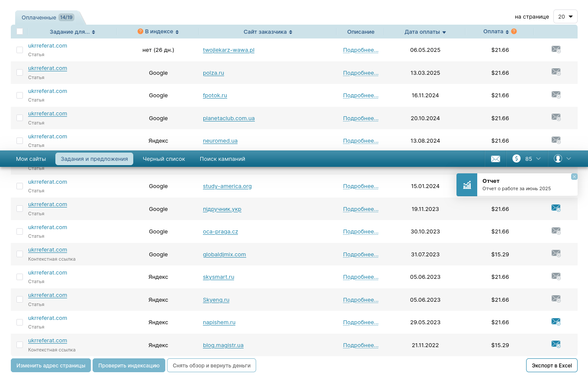Open ukrreferat.com link in the fpotok.ru row

[48, 91]
